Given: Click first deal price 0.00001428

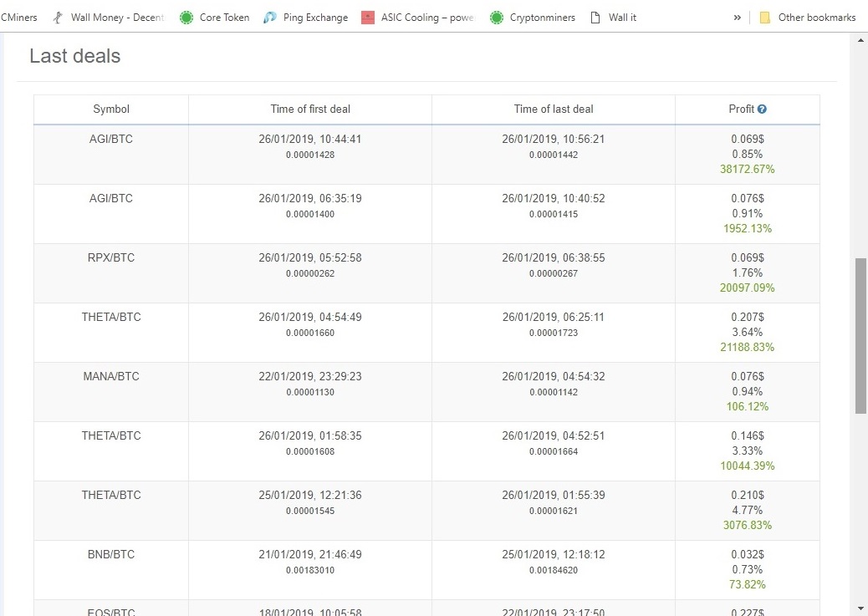Looking at the screenshot, I should [310, 155].
